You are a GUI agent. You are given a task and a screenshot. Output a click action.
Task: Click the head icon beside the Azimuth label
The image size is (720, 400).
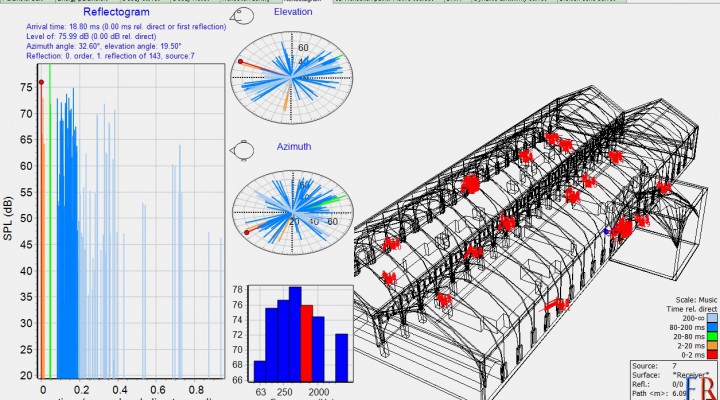[243, 150]
